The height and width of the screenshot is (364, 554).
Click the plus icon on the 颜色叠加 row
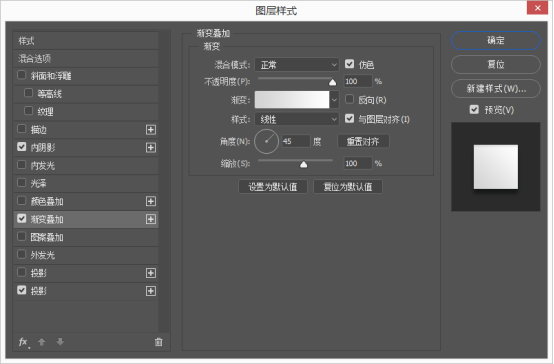[151, 201]
